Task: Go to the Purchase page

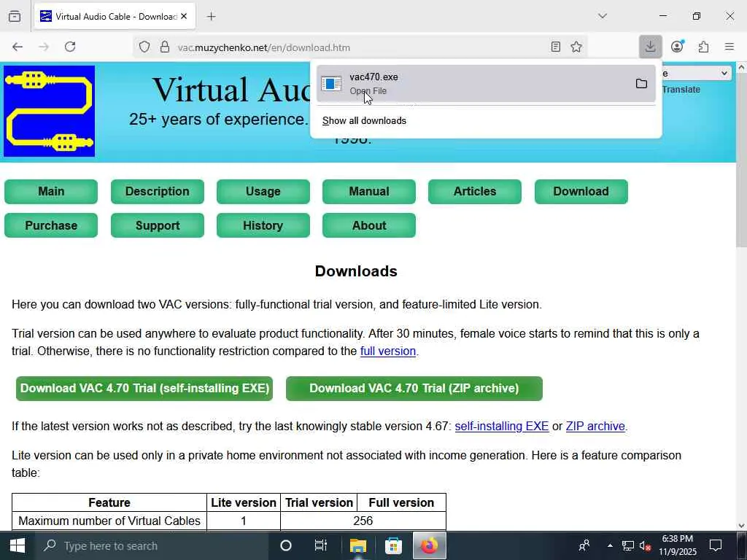Action: point(51,225)
